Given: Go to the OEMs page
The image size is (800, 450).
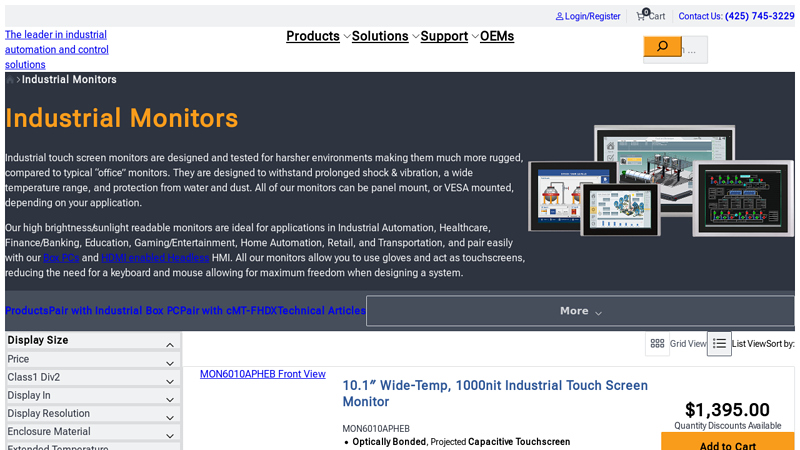Looking at the screenshot, I should click(x=497, y=36).
